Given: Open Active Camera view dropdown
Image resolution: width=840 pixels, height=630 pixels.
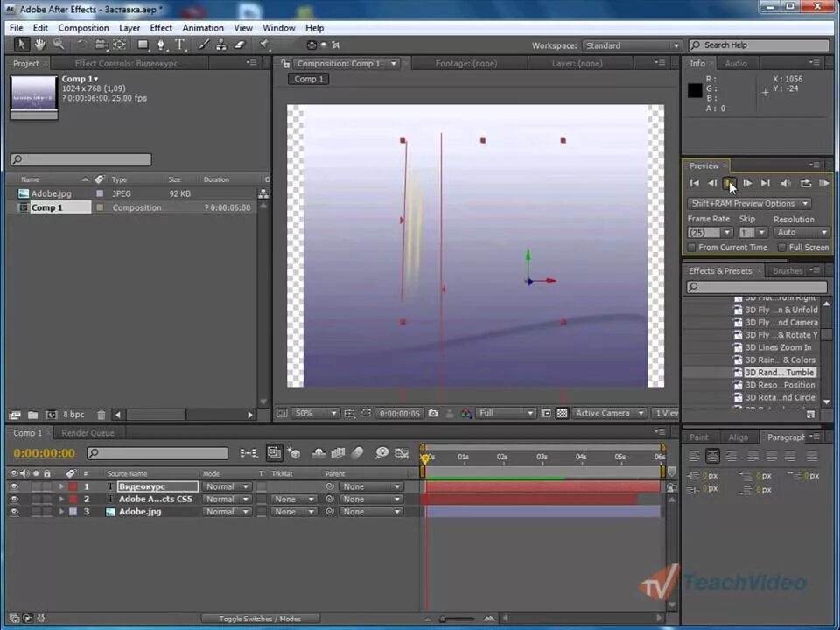Looking at the screenshot, I should click(x=609, y=414).
